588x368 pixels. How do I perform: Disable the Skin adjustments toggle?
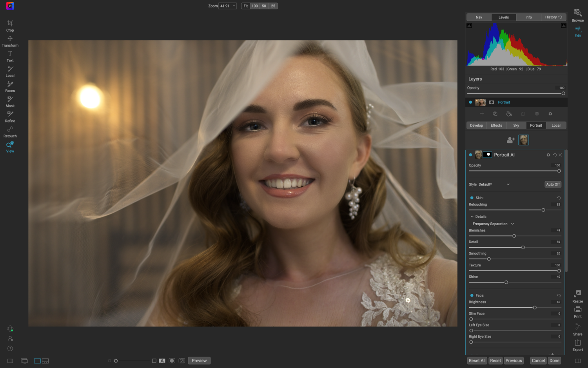472,198
